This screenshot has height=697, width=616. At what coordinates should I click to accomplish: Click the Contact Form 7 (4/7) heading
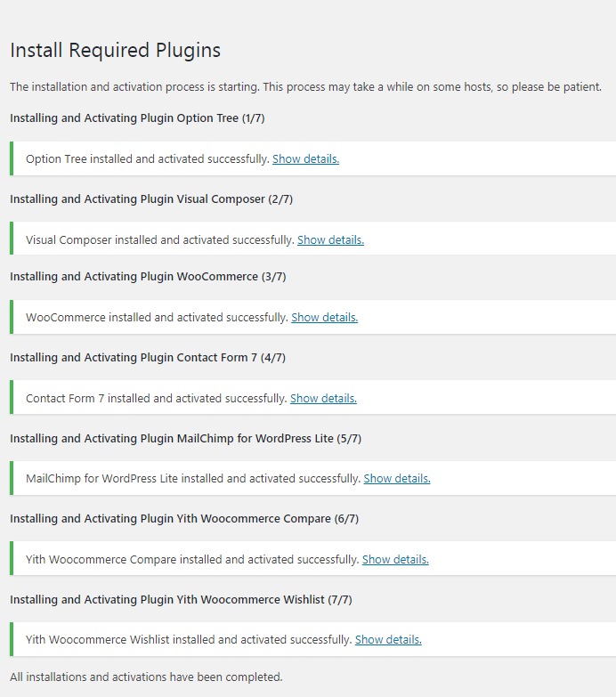click(148, 358)
